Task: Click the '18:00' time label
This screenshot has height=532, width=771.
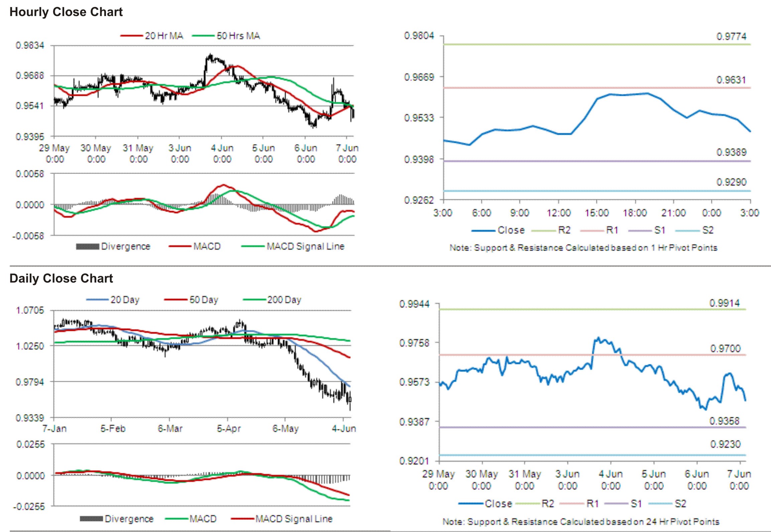Action: tap(635, 213)
